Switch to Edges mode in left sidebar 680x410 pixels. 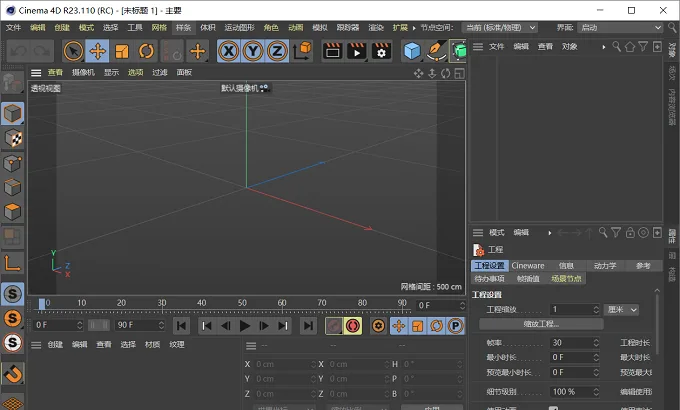(x=13, y=188)
